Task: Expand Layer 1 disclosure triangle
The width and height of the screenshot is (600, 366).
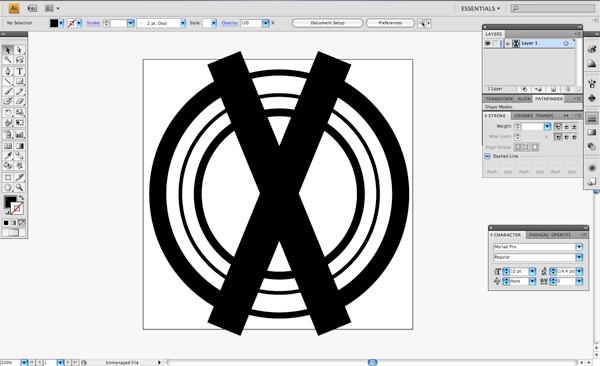Action: tap(508, 44)
